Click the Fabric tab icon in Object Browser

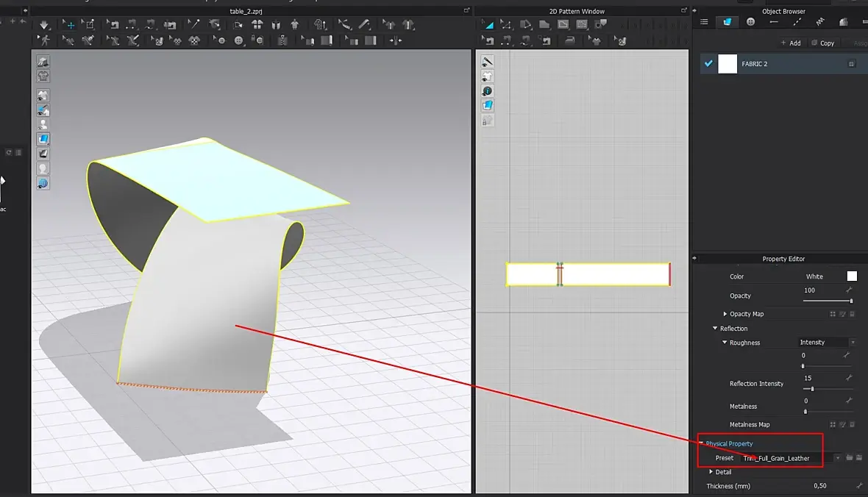point(727,22)
